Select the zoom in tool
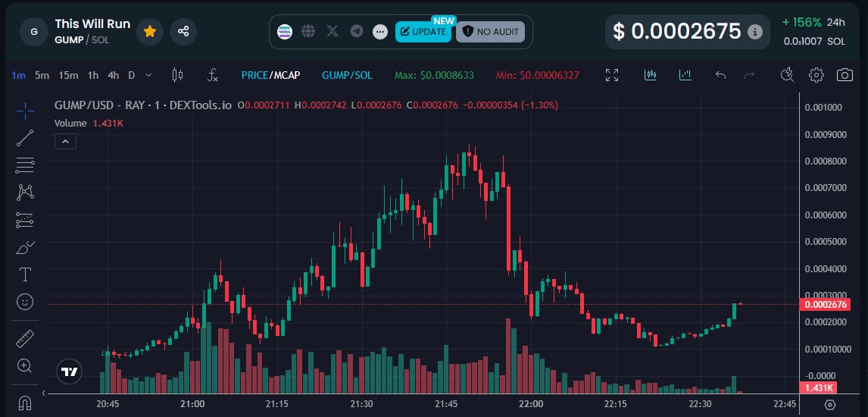 25,365
